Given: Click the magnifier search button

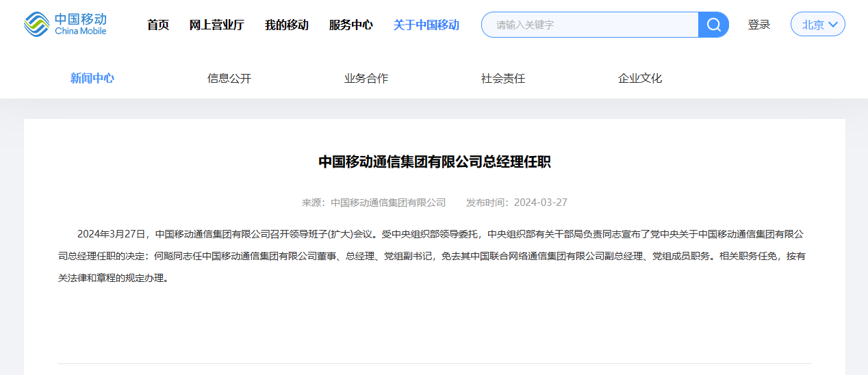Looking at the screenshot, I should [713, 25].
